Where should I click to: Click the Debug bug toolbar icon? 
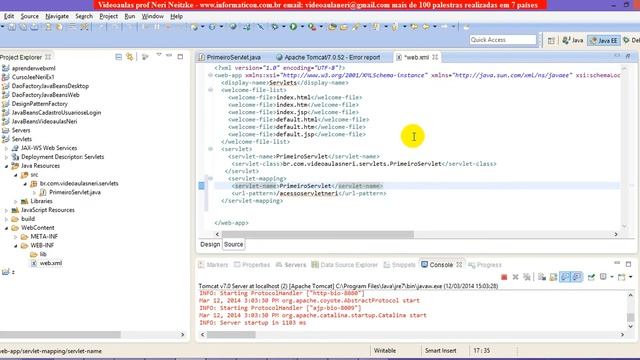point(275,27)
